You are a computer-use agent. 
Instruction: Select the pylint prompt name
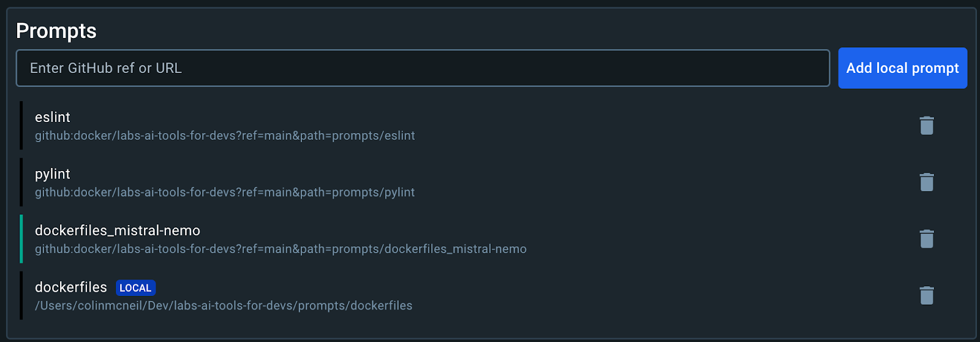pos(53,174)
